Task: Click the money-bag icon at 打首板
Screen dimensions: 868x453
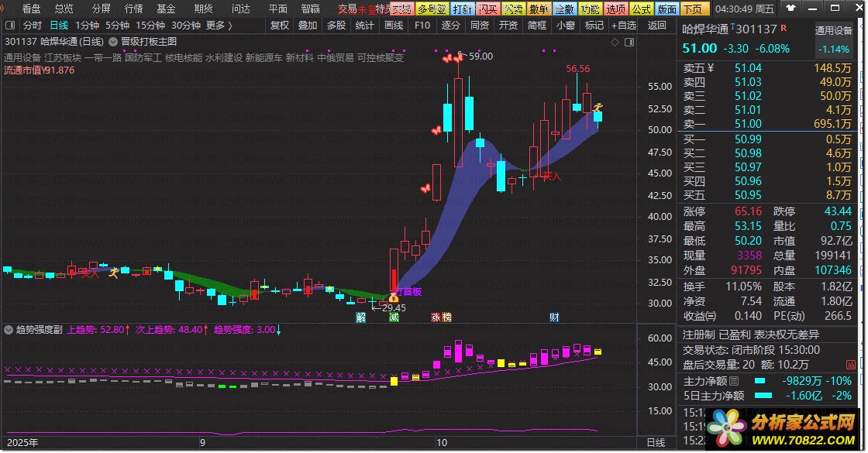Action: [x=394, y=297]
